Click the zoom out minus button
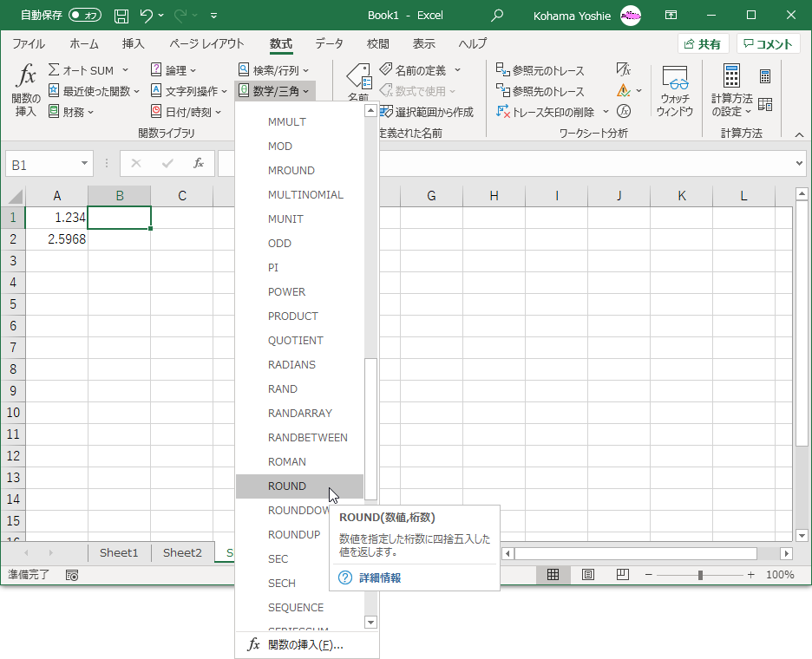The width and height of the screenshot is (812, 659). 648,575
